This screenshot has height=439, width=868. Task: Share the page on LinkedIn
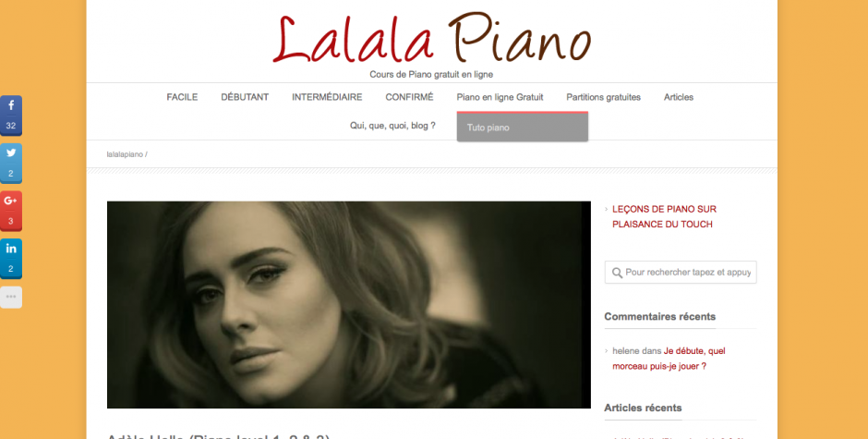10,258
